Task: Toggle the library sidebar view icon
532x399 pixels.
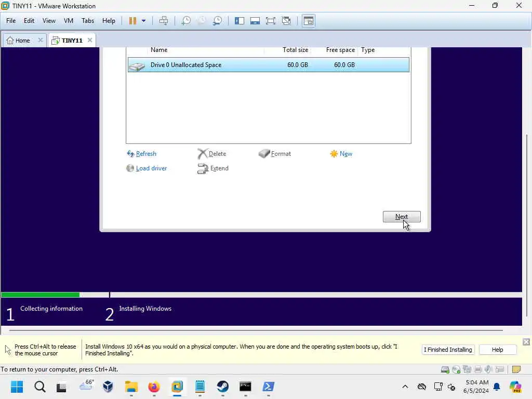Action: click(240, 21)
